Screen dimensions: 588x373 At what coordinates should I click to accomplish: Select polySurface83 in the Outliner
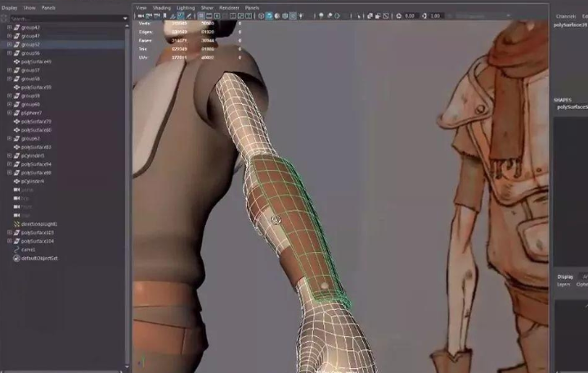tap(36, 147)
